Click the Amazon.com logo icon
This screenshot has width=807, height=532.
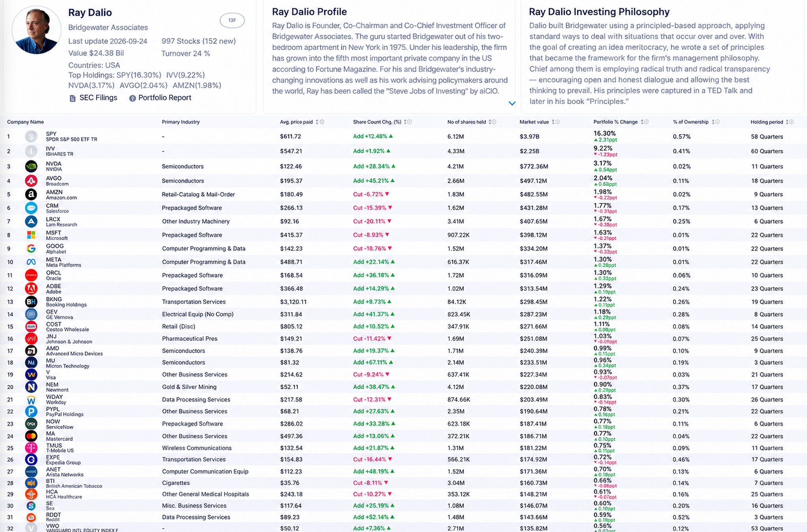tap(31, 194)
